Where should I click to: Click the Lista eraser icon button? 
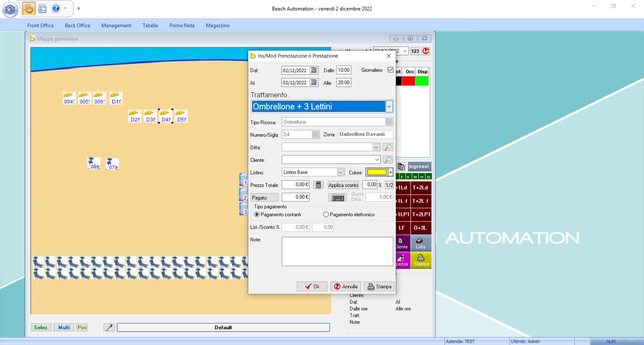coord(421,244)
